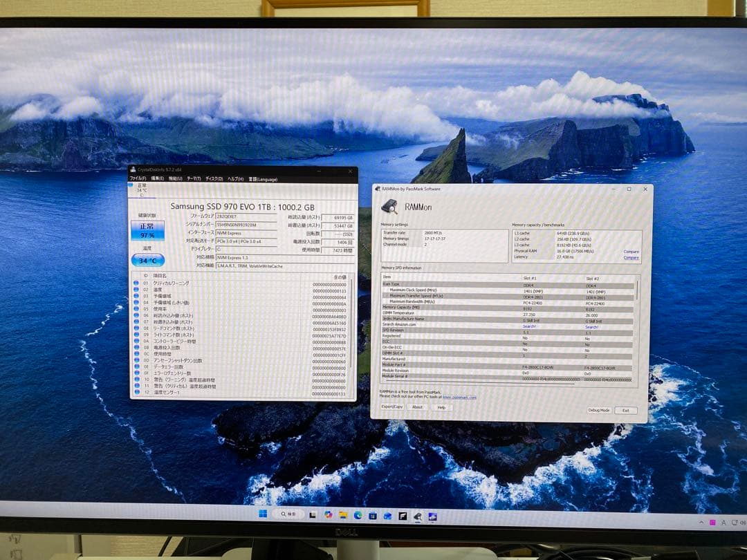
Task: Click the Compare link beside Physical RAM
Action: pos(631,252)
